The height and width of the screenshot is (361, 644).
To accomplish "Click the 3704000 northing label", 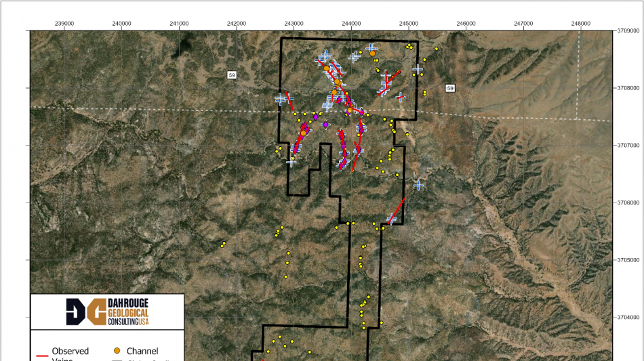I will (628, 317).
